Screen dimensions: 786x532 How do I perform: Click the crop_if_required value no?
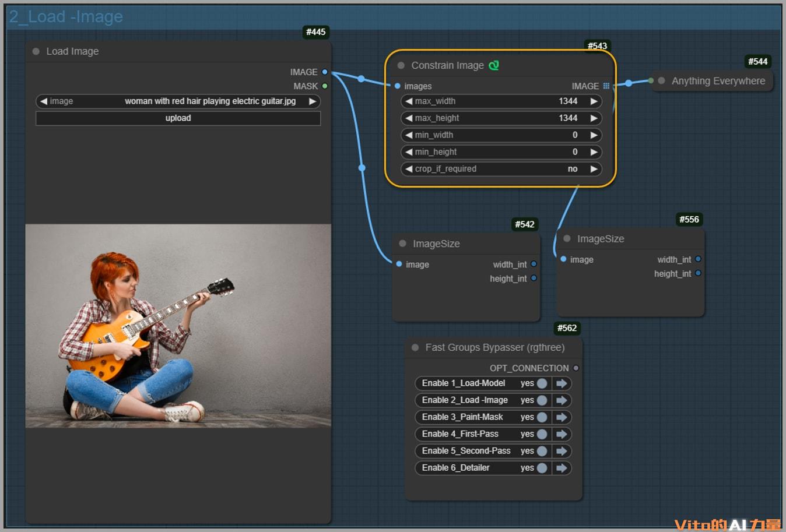[x=573, y=169]
